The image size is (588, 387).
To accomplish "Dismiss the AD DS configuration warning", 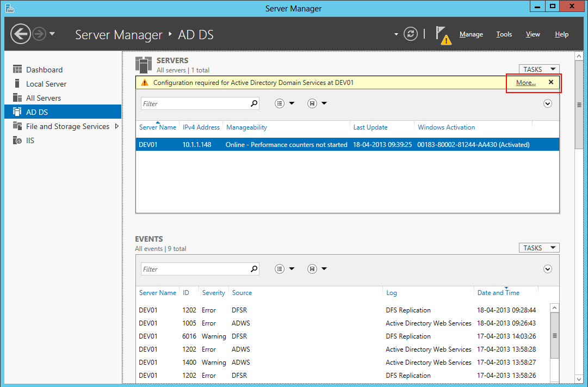I will click(x=550, y=82).
